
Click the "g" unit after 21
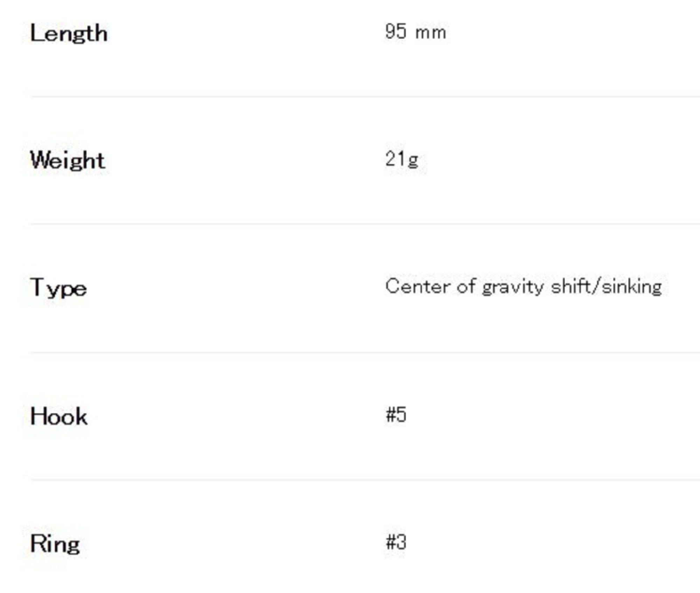point(413,161)
